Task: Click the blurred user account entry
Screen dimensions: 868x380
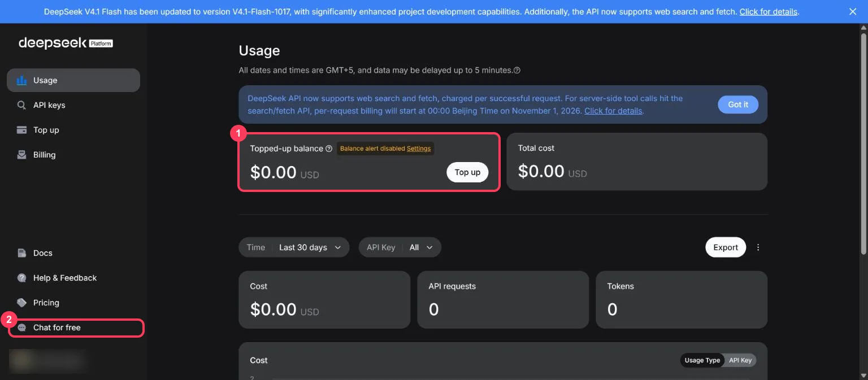Action: (x=47, y=361)
